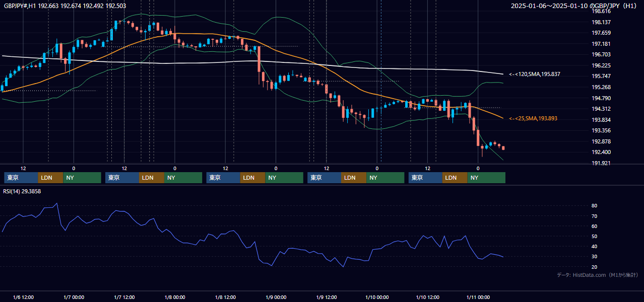This screenshot has height=302, width=644.
Task: Click the RSI(14) 29.3858 indicator label
Action: tap(22, 191)
